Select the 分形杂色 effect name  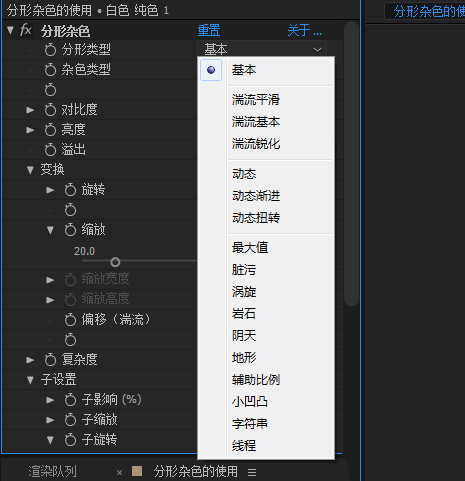66,32
